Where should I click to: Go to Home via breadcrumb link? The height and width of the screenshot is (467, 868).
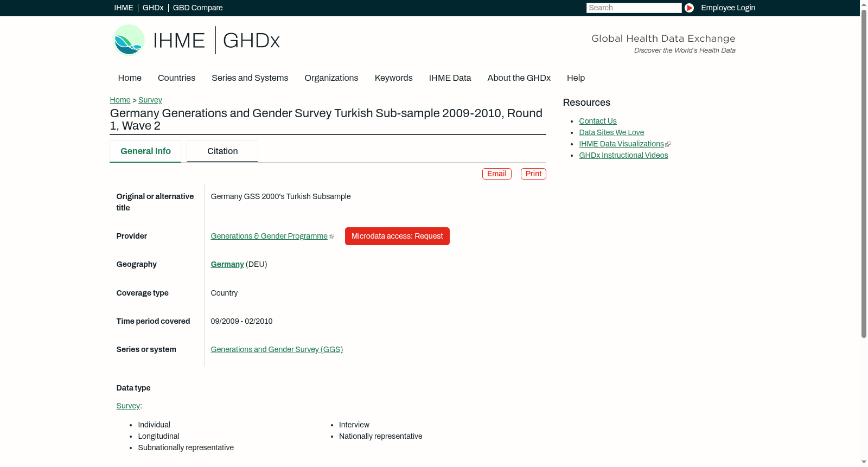120,100
